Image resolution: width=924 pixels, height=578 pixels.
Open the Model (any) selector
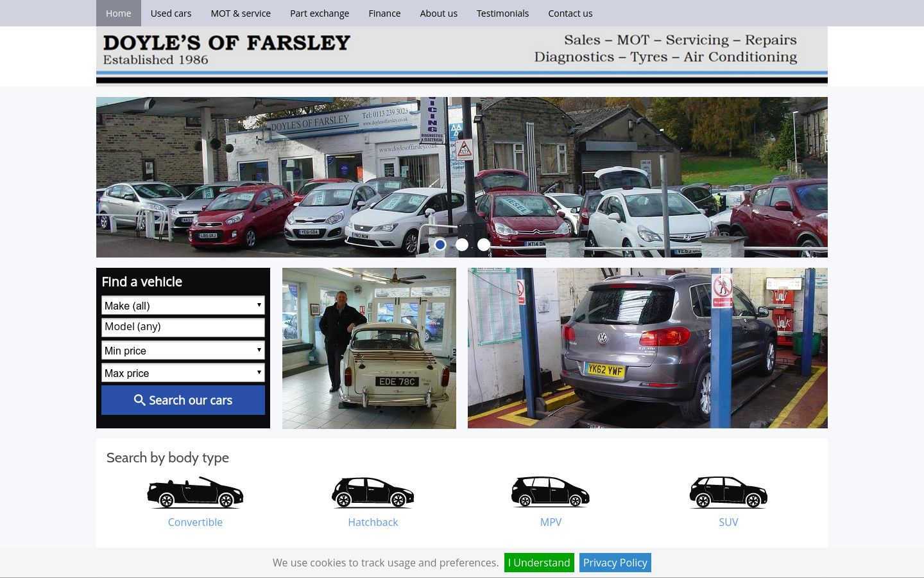click(183, 327)
